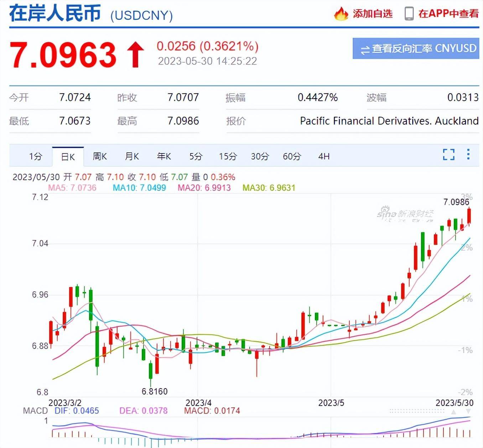483x448 pixels.
Task: Click the 今开 value 7.0724
Action: [x=75, y=97]
